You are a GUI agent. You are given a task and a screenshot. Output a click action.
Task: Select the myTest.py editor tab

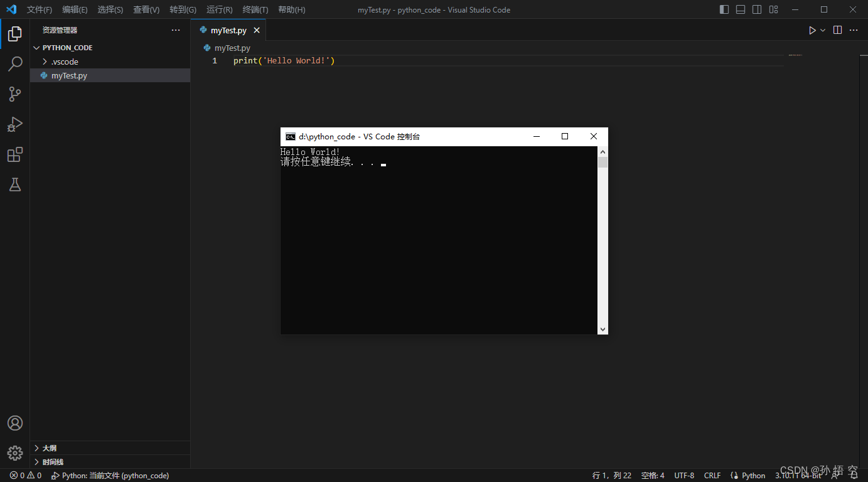(x=228, y=30)
